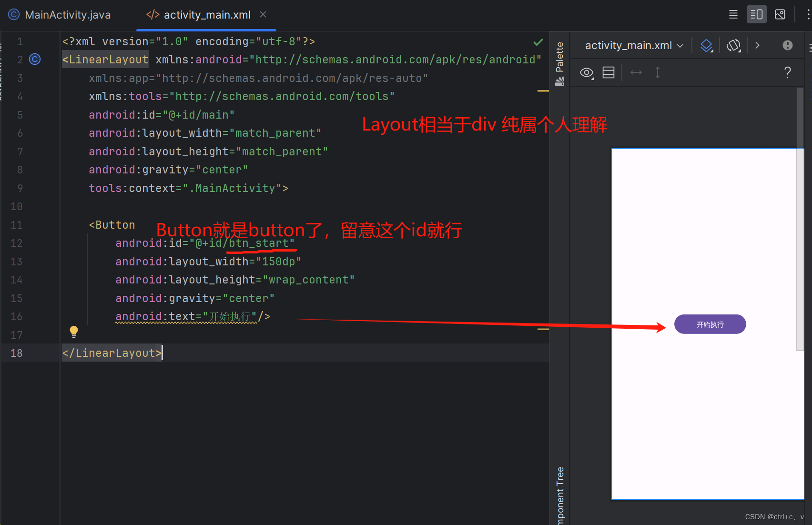
Task: Open the design surface layers selector
Action: [707, 45]
